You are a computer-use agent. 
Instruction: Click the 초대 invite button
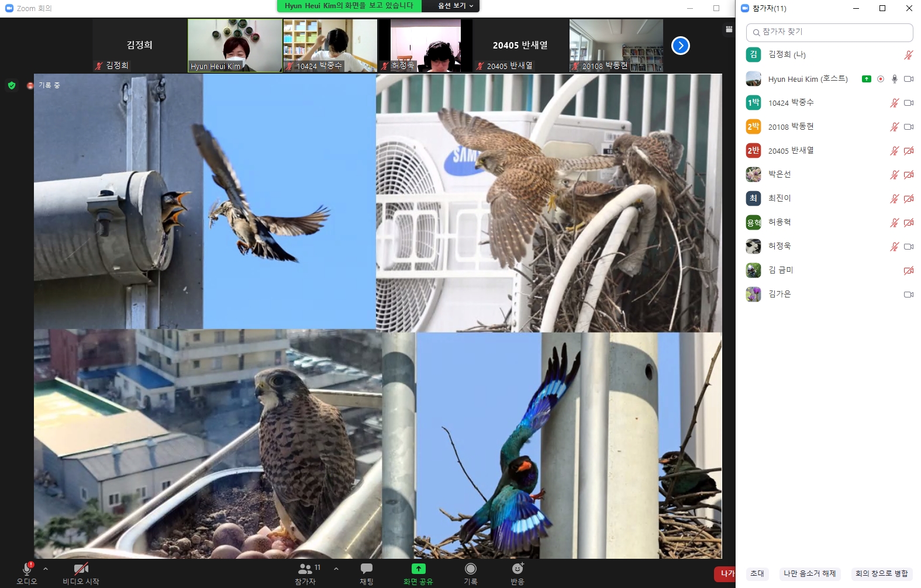[757, 573]
